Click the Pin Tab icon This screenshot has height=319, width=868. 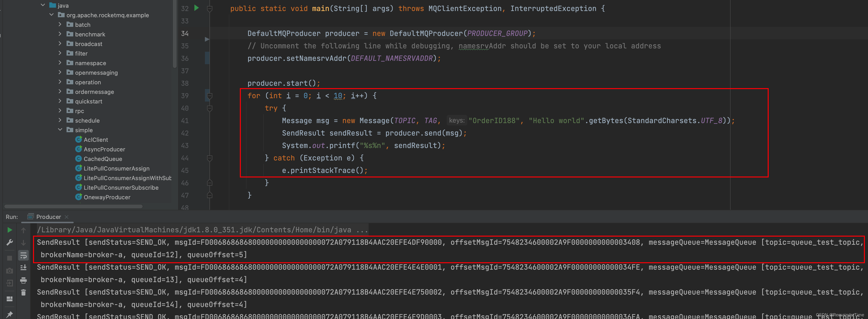pos(10,314)
